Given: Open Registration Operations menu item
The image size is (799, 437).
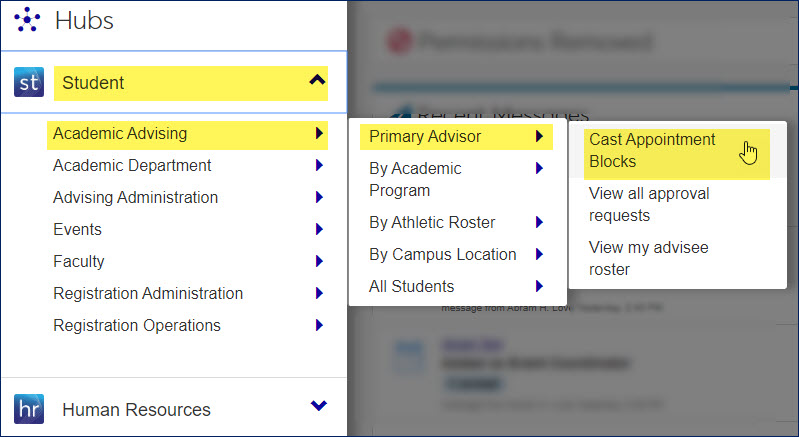Looking at the screenshot, I should pos(137,325).
